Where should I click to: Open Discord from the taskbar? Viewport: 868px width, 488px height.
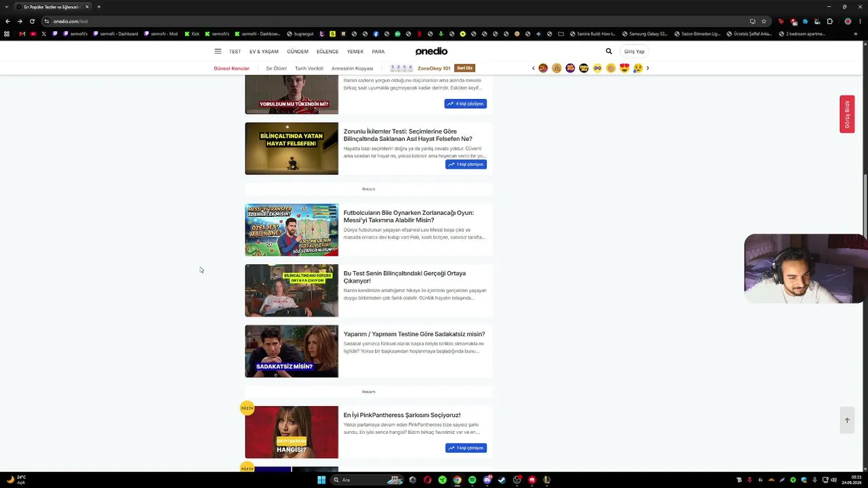click(x=487, y=480)
